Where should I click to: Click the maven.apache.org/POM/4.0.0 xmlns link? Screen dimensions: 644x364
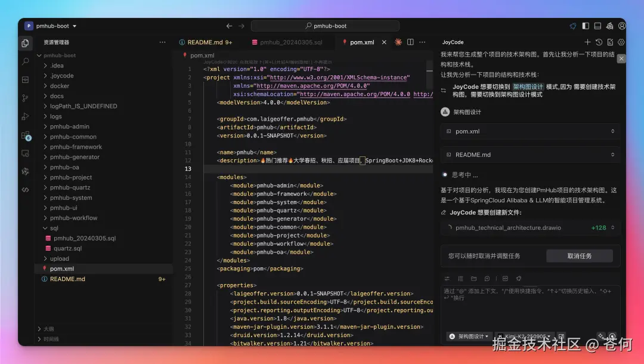(x=313, y=86)
